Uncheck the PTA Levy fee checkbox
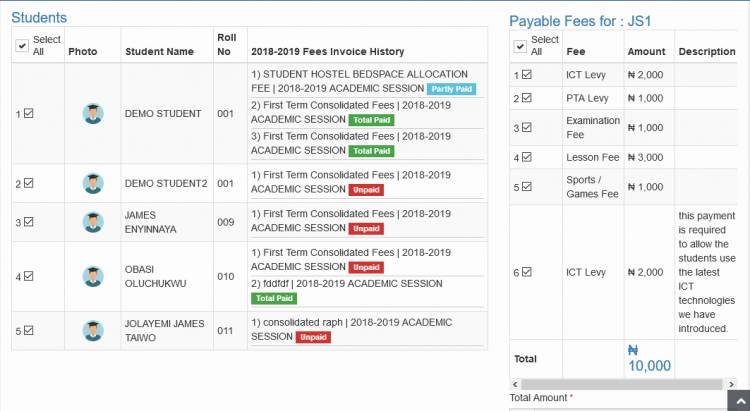 pyautogui.click(x=526, y=98)
